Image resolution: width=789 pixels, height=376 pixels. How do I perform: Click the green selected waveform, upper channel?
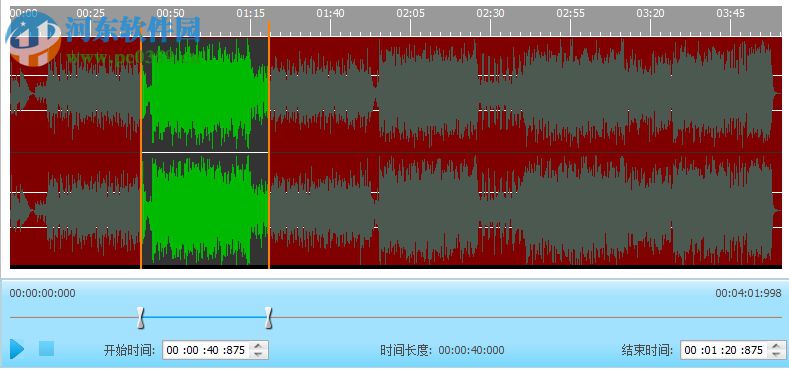click(205, 94)
